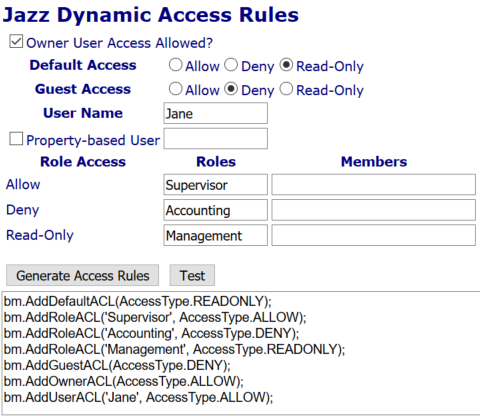Uncheck Owner User Access Allowed checkbox
Viewport: 480px width, 416px height.
[x=16, y=42]
